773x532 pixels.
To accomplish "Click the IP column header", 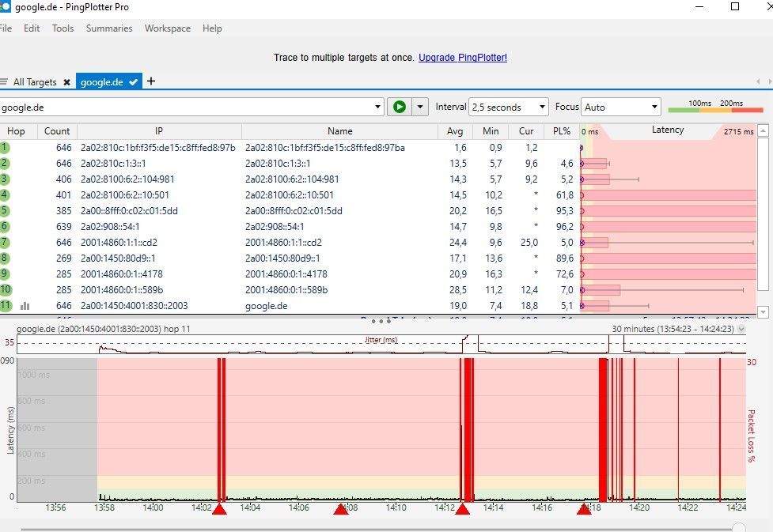I will pyautogui.click(x=159, y=131).
